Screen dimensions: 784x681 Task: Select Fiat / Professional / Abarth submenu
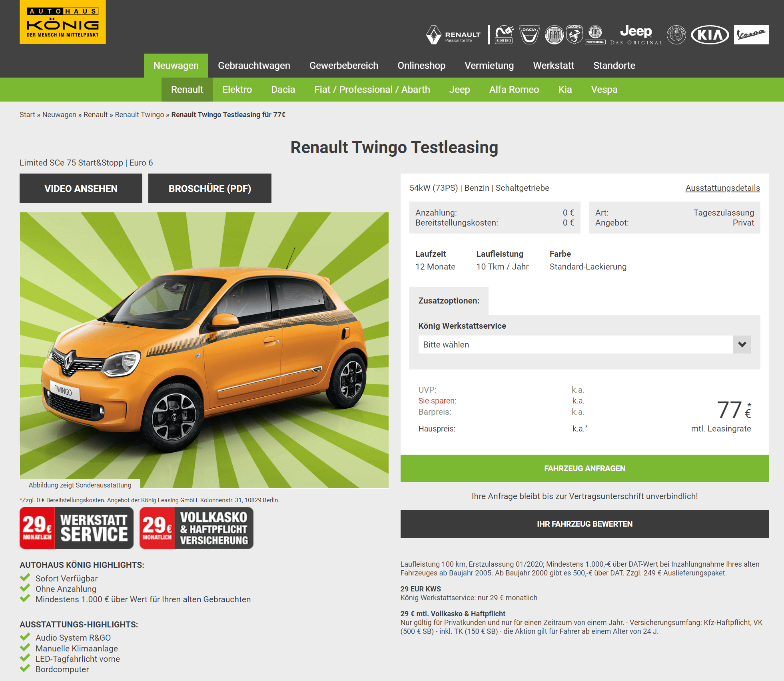[x=372, y=89]
